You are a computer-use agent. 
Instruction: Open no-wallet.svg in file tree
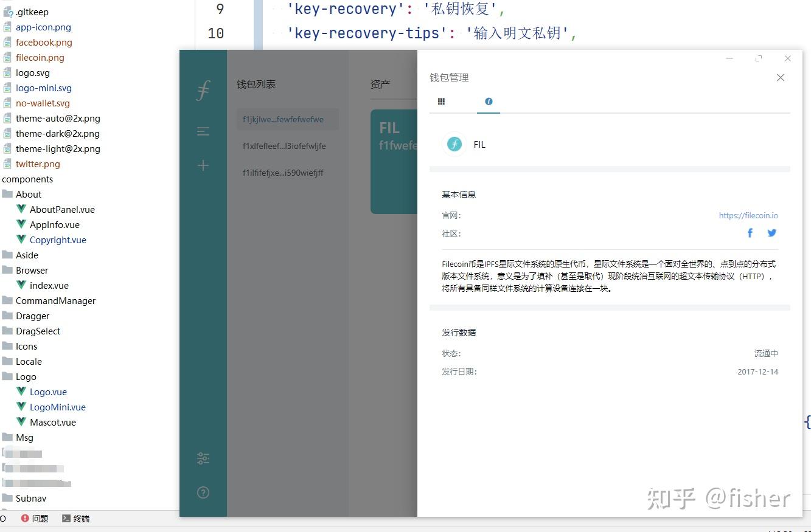coord(43,103)
